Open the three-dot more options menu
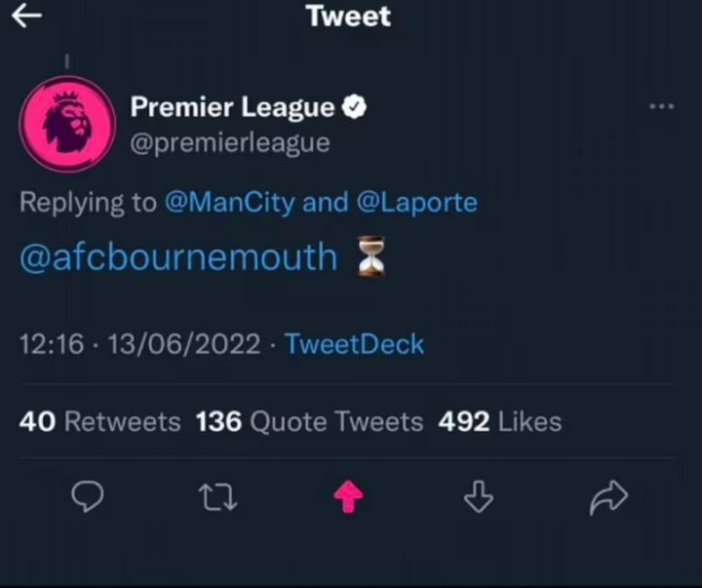Image resolution: width=702 pixels, height=588 pixels. pos(661,106)
